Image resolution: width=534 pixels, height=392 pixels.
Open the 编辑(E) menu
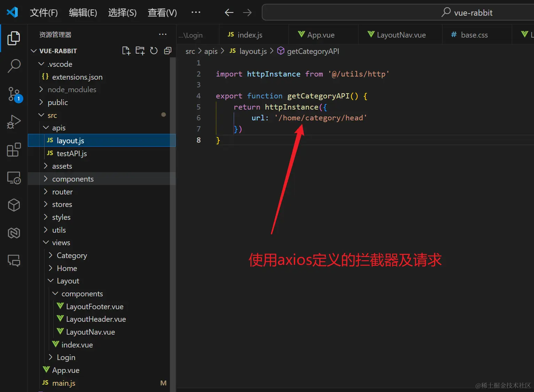coord(83,13)
